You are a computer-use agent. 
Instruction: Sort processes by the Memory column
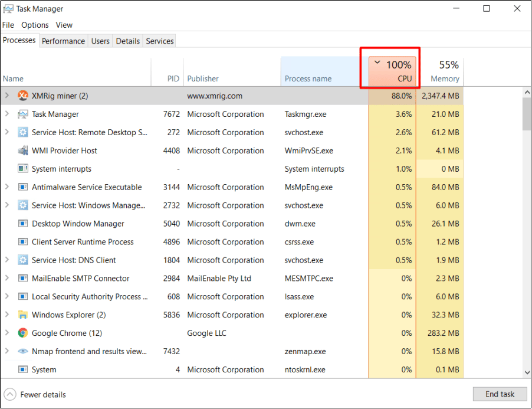pyautogui.click(x=445, y=71)
